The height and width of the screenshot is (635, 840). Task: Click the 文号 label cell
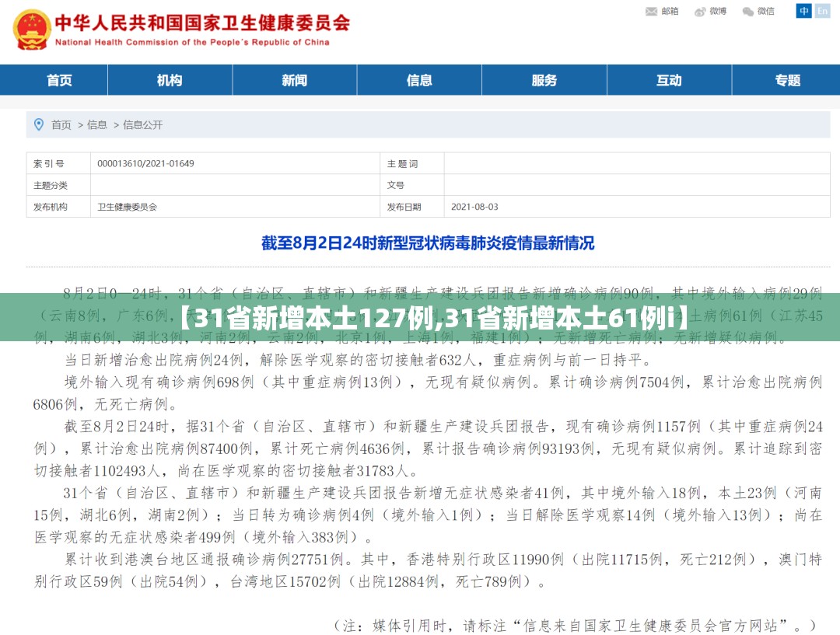[x=412, y=185]
